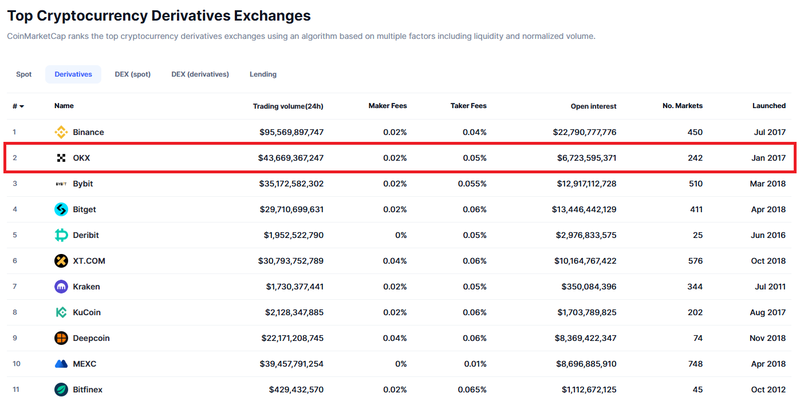Viewport: 800px width, 401px height.
Task: Switch to the Spot tab
Action: 24,74
